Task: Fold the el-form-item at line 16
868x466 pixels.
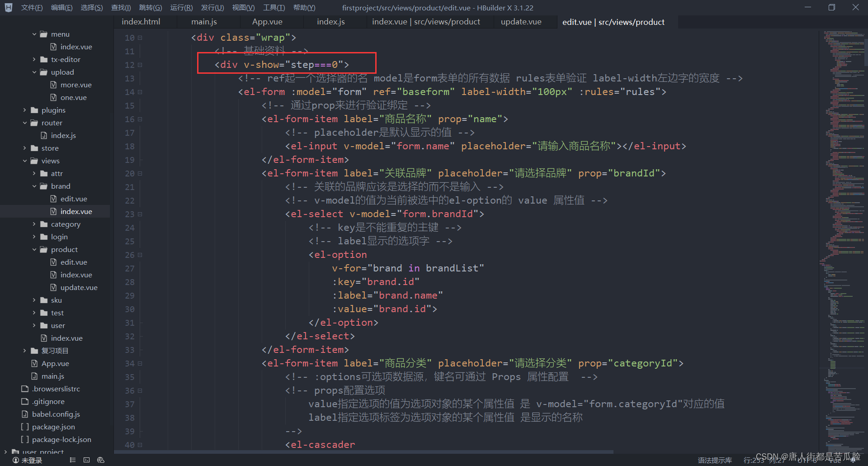Action: (x=140, y=119)
